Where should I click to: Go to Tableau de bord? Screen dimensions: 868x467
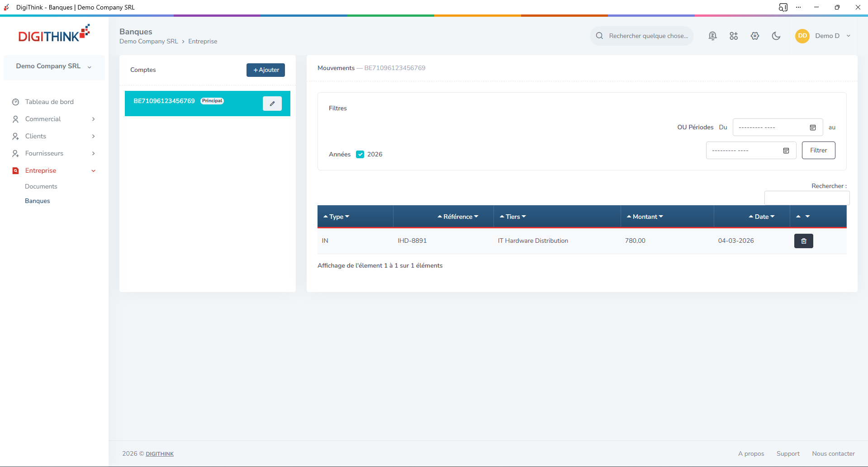point(49,102)
